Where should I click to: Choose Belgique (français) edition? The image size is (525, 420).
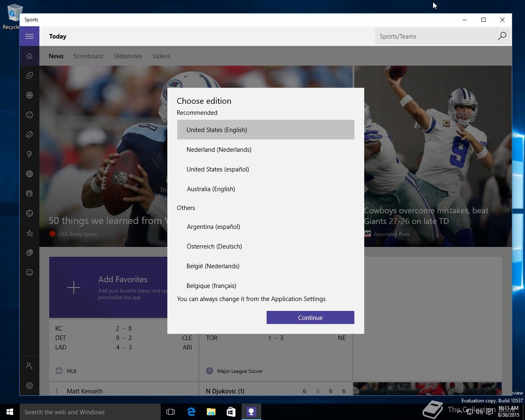point(266,285)
